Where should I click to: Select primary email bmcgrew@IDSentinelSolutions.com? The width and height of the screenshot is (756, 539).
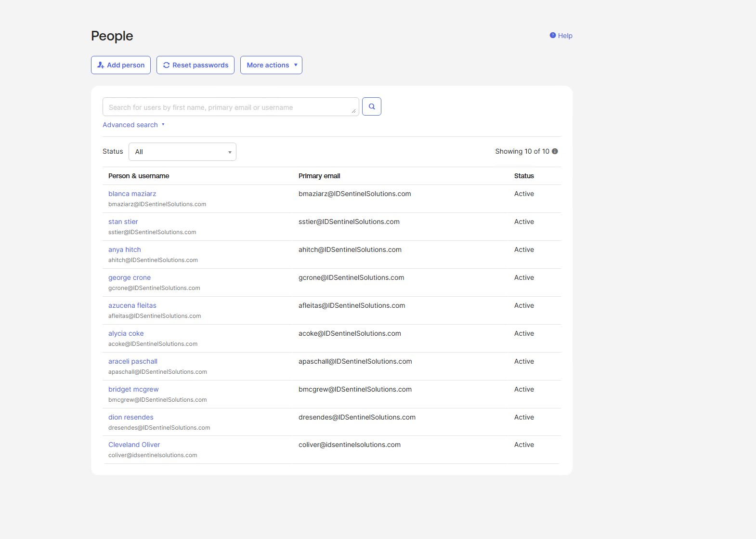pyautogui.click(x=355, y=389)
